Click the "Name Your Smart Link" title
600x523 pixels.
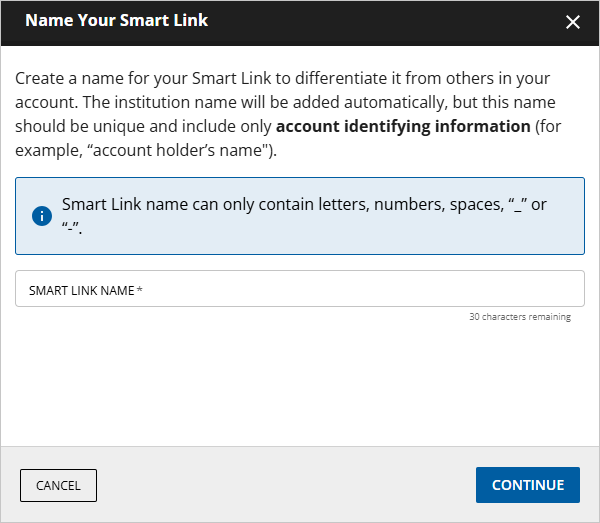click(116, 20)
